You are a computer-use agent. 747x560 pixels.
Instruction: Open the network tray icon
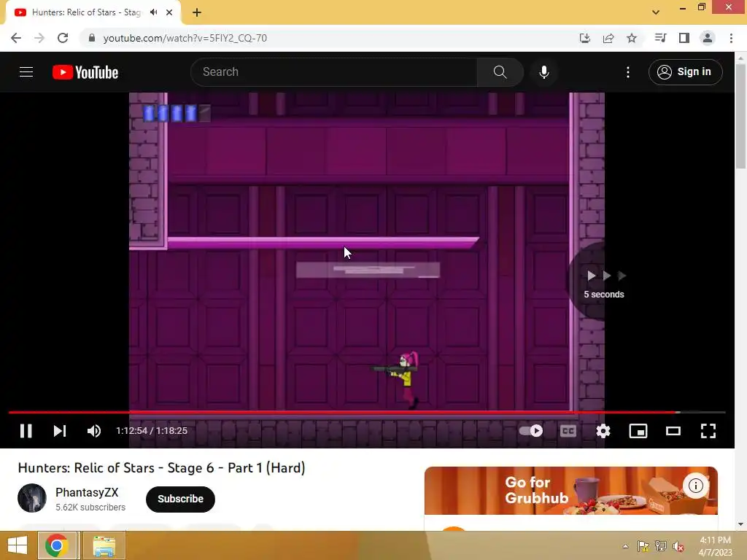661,546
